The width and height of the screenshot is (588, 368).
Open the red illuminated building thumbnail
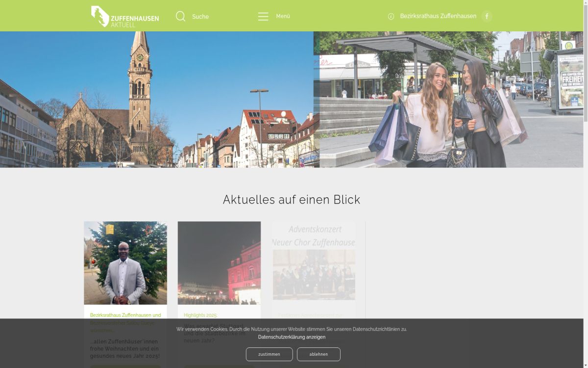(x=219, y=263)
